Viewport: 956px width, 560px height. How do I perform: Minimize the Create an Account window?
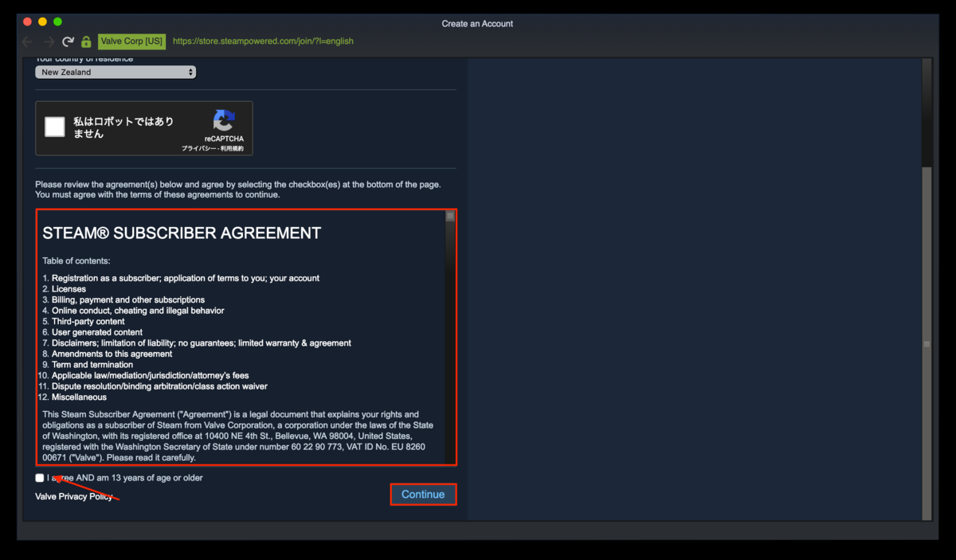coord(42,22)
